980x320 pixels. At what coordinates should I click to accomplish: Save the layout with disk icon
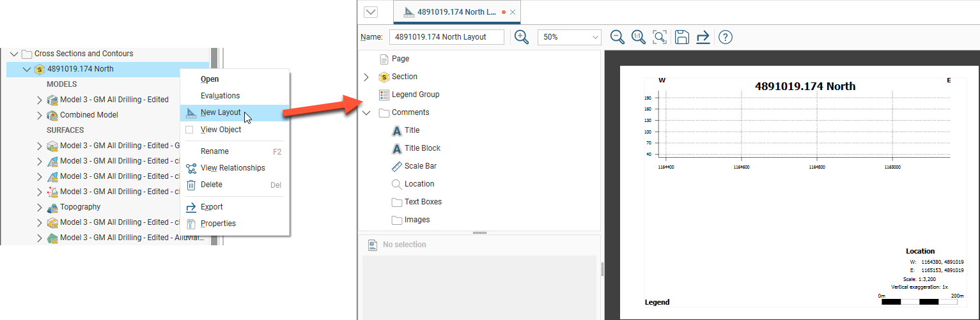(681, 37)
